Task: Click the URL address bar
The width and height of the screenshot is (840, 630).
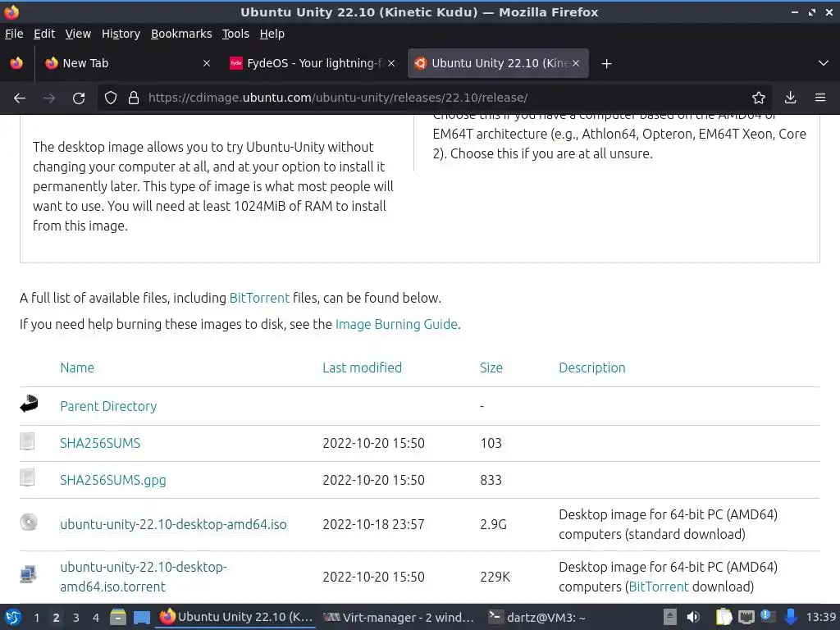Action: [x=434, y=98]
